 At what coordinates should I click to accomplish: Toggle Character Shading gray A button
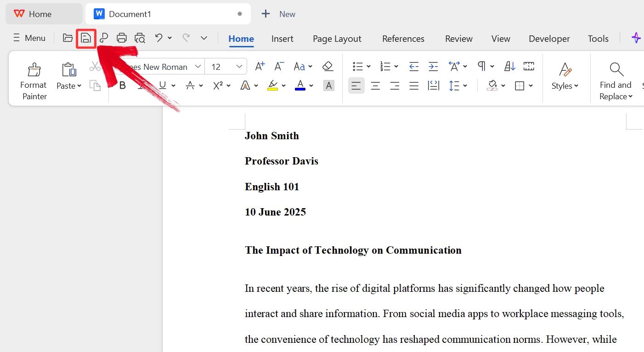click(x=329, y=85)
